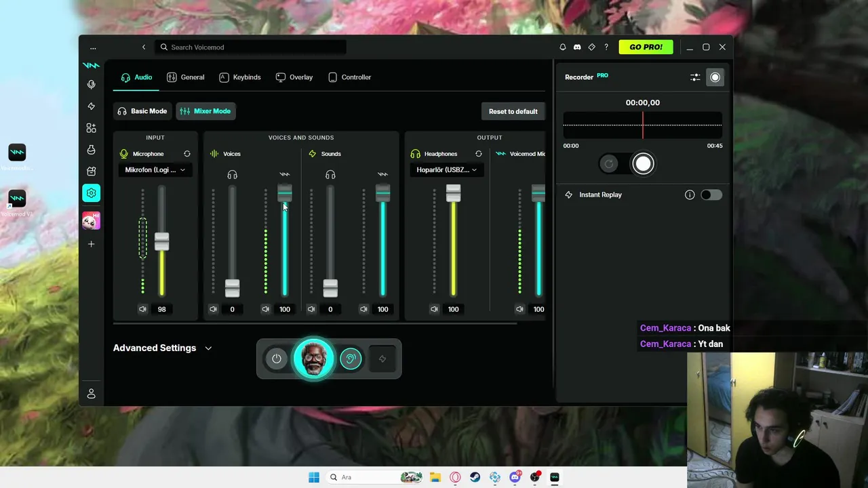The width and height of the screenshot is (868, 488).
Task: Click Reset to default button
Action: click(x=513, y=111)
